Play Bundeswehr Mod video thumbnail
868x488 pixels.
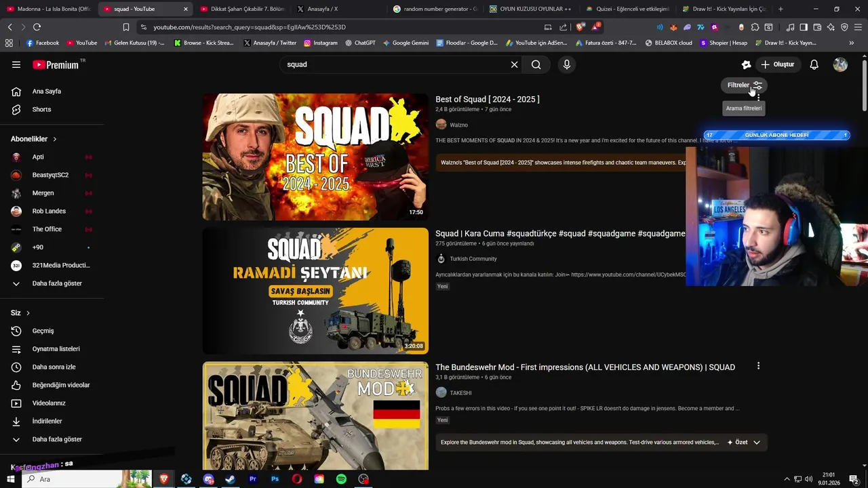315,415
